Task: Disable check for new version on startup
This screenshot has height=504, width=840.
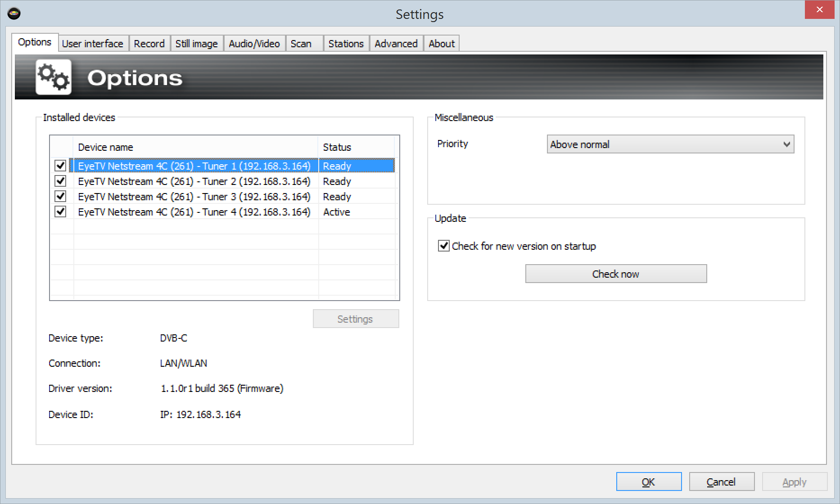Action: pos(443,246)
